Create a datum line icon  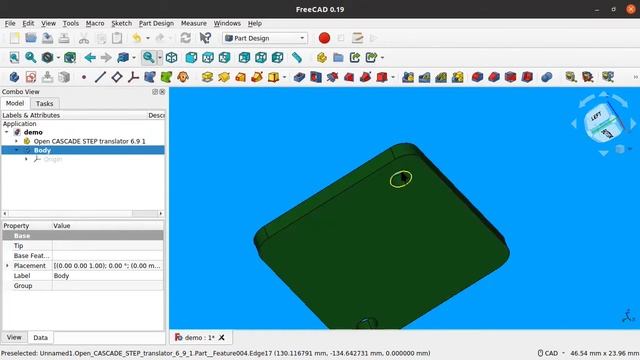pyautogui.click(x=100, y=77)
